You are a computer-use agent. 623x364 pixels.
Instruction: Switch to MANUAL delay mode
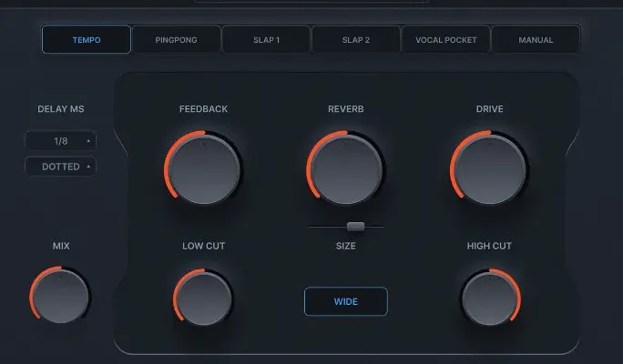pyautogui.click(x=536, y=40)
